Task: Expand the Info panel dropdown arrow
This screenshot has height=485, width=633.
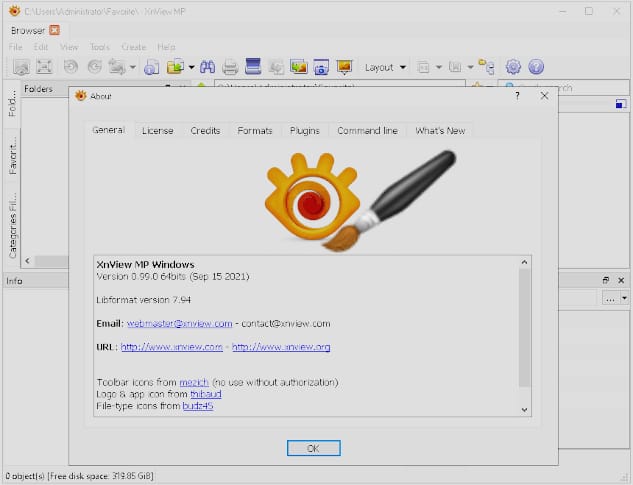Action: pyautogui.click(x=625, y=298)
